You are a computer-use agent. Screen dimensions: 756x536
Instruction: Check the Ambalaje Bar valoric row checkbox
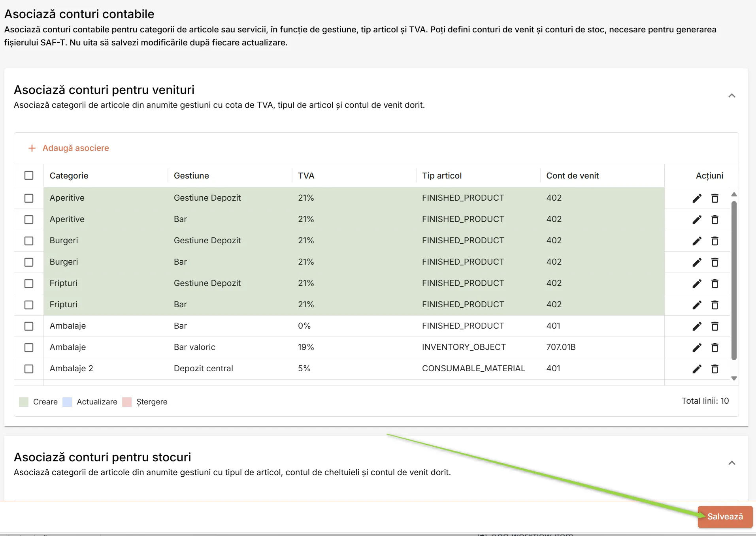(x=29, y=348)
